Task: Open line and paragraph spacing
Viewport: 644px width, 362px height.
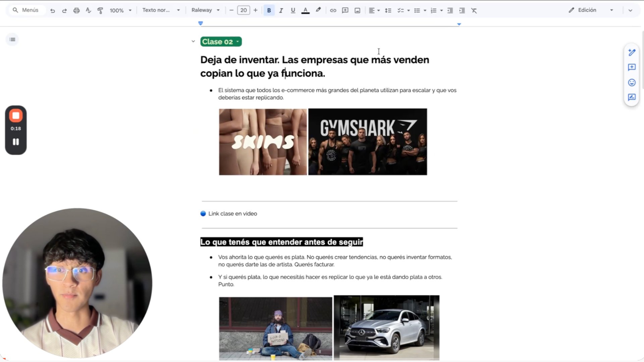Action: point(388,10)
